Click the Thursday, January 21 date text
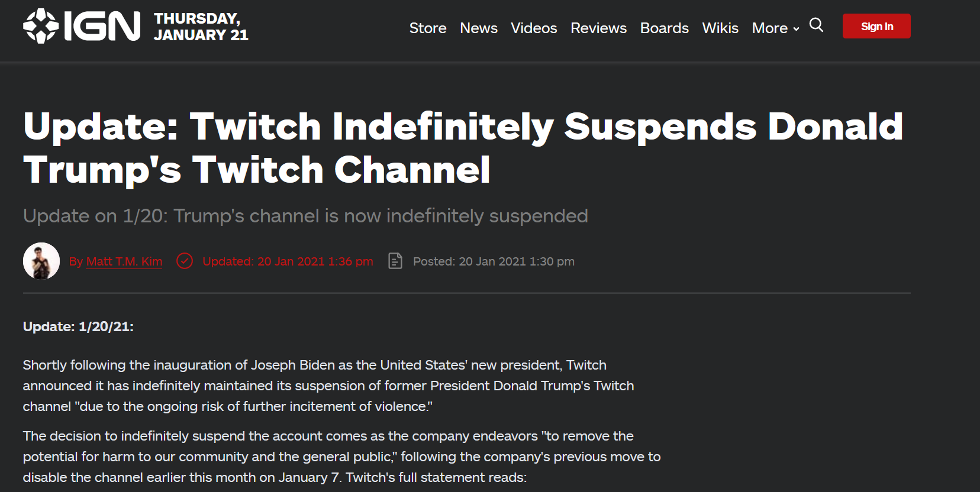 click(201, 27)
